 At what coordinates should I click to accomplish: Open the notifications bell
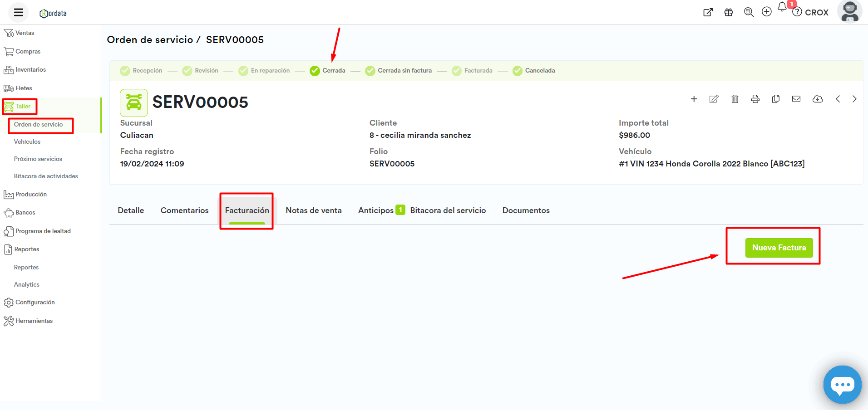782,7
